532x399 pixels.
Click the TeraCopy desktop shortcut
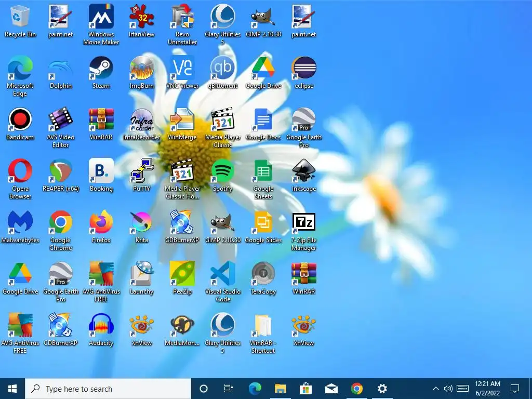click(x=263, y=278)
